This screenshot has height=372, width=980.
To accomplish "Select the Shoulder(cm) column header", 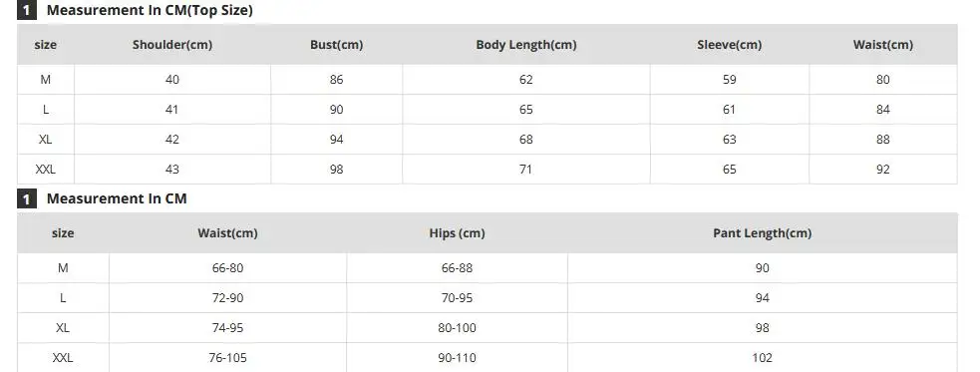I will point(171,45).
